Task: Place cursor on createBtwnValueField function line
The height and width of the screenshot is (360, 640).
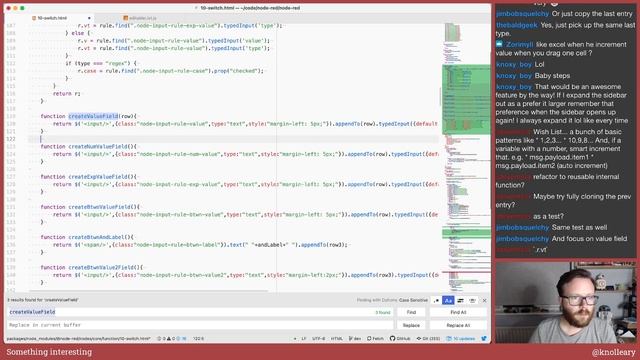Action: point(90,207)
